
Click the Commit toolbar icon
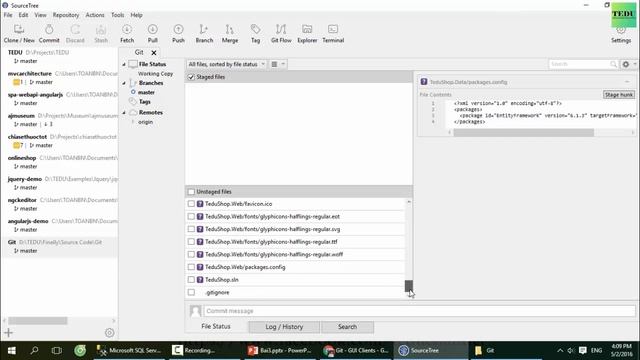49,33
